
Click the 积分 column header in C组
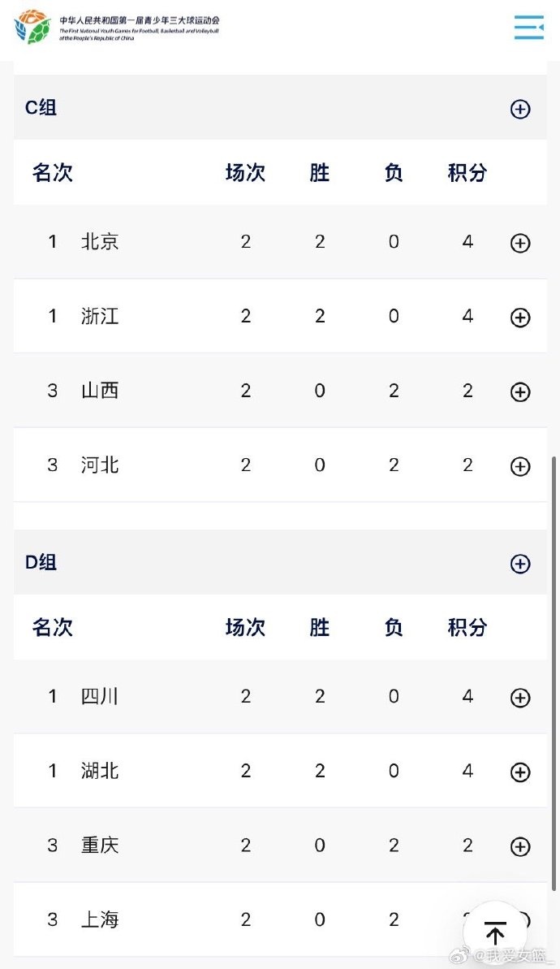tap(467, 173)
